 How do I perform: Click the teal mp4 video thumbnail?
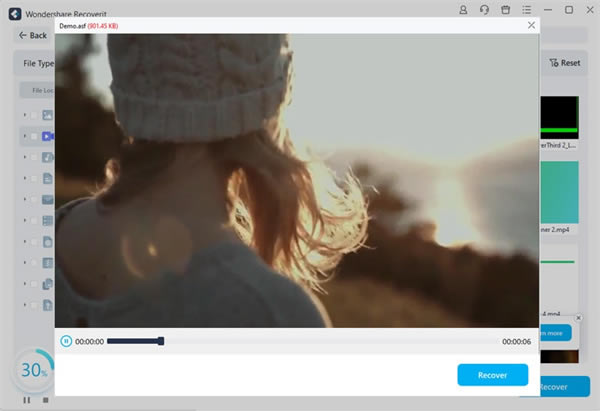(x=559, y=192)
